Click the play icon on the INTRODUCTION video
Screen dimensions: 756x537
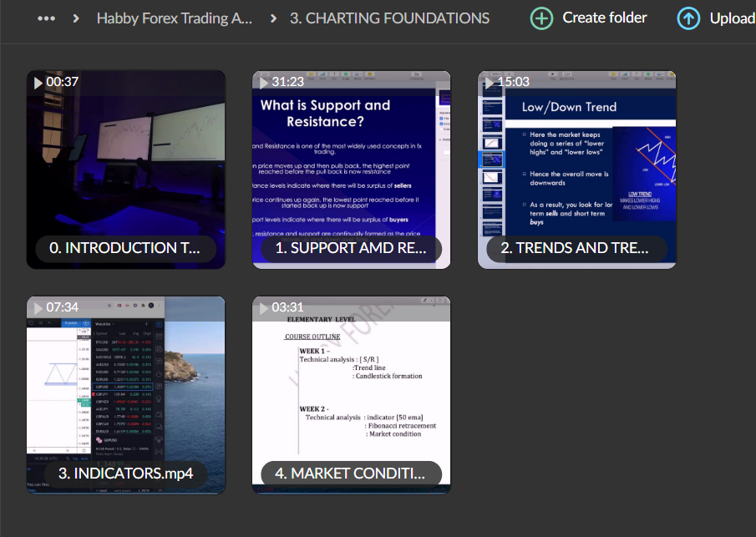coord(38,82)
